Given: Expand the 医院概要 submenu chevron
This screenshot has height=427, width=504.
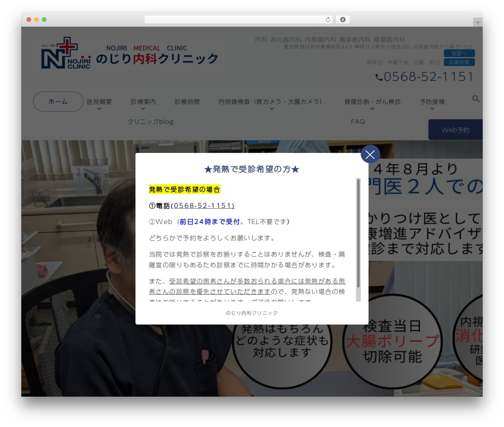Looking at the screenshot, I should tap(99, 109).
